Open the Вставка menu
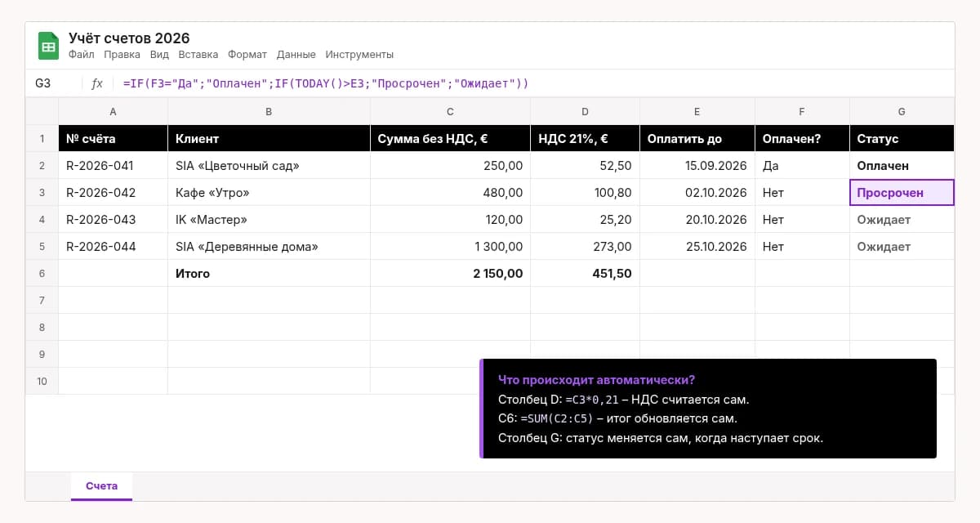This screenshot has width=980, height=523. tap(198, 55)
